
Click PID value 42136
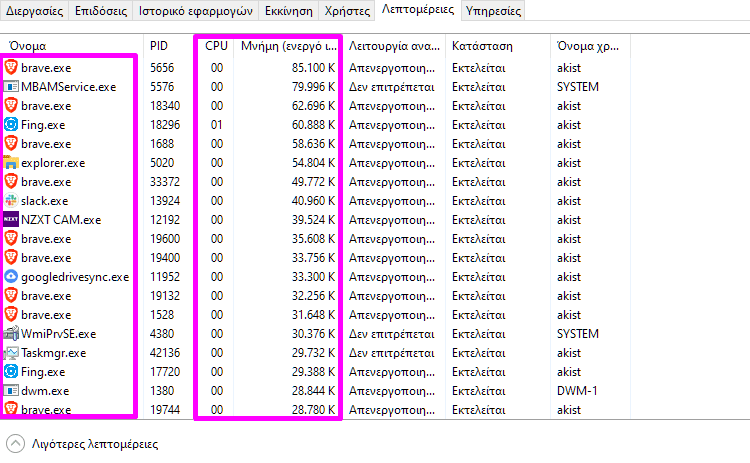[165, 353]
